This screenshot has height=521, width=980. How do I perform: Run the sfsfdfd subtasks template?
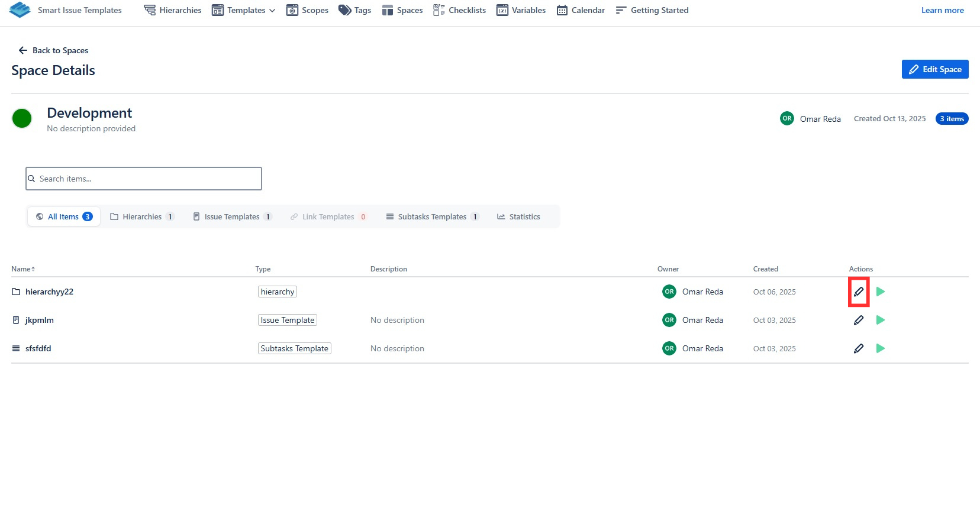pyautogui.click(x=880, y=348)
